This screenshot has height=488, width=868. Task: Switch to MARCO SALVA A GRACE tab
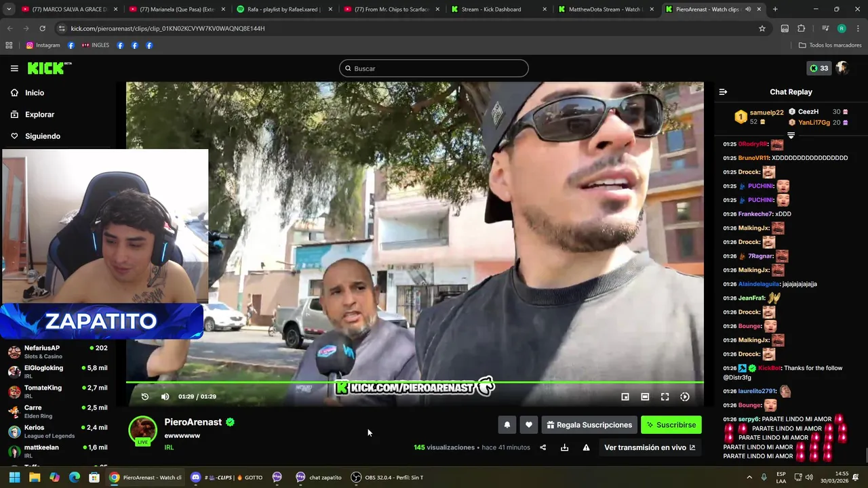click(x=68, y=9)
